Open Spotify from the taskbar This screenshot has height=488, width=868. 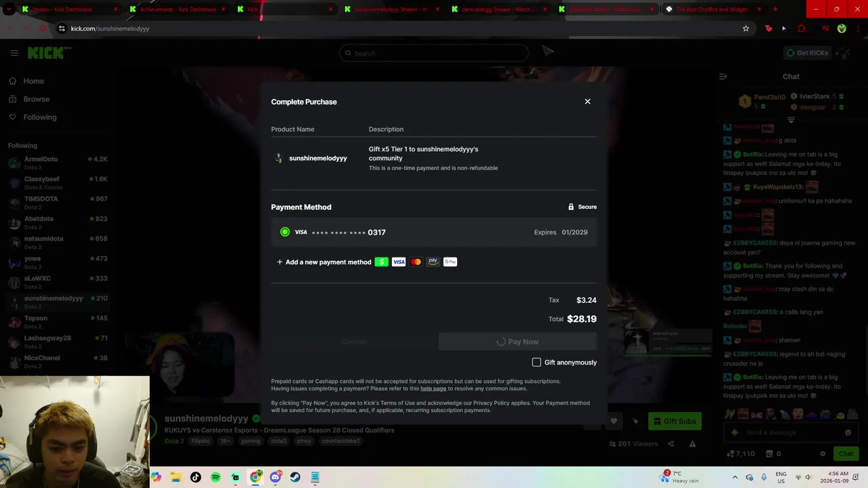click(216, 477)
